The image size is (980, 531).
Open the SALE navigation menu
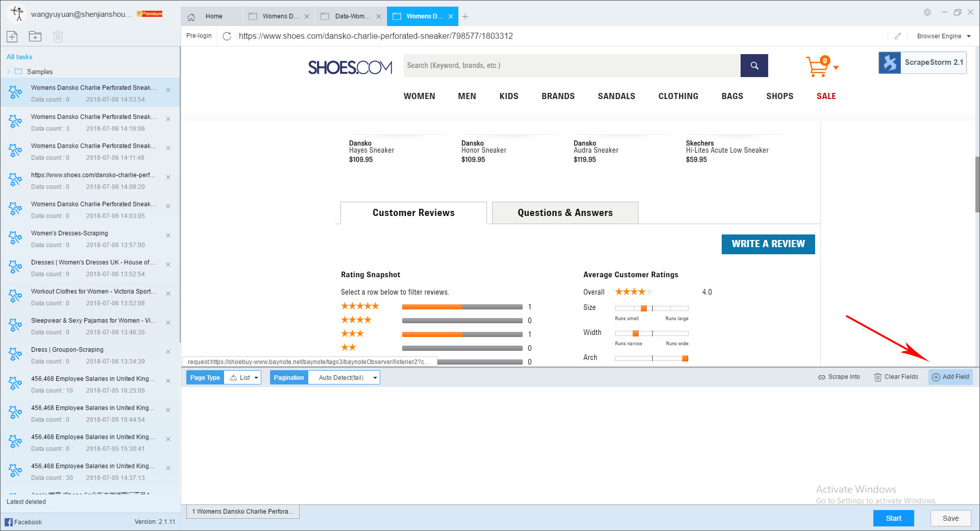(826, 96)
